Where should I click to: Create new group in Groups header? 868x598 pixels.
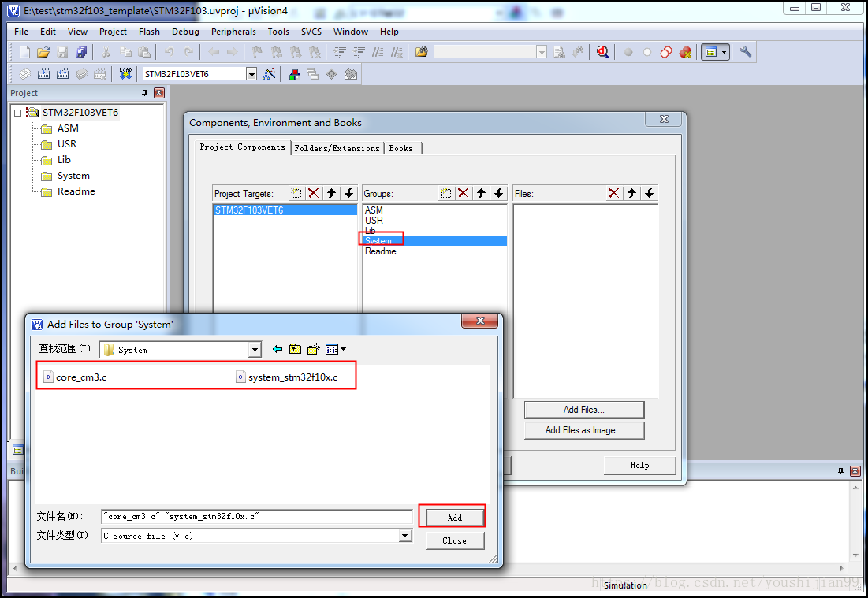(445, 193)
